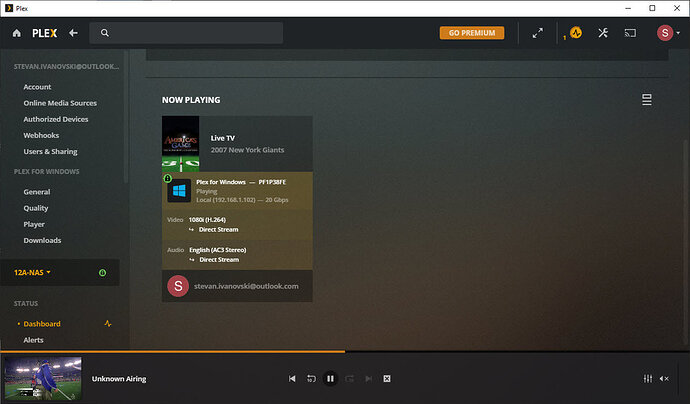Viewport: 690px width, 404px height.
Task: Open General under Plex for Windows
Action: (37, 192)
